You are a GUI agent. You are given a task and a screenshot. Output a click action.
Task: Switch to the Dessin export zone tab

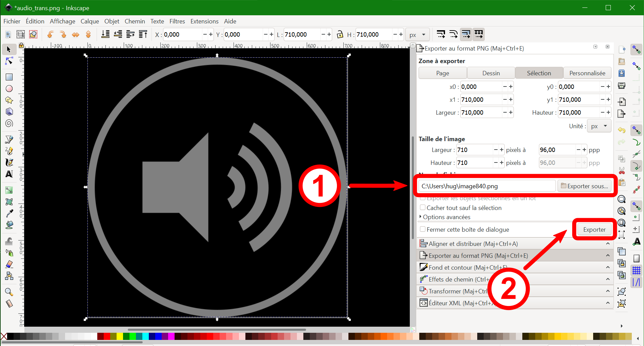point(491,73)
